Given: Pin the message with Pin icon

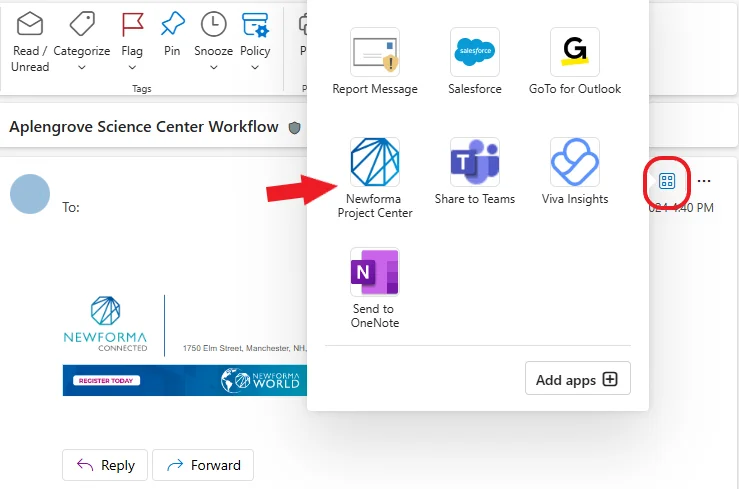Looking at the screenshot, I should pos(172,24).
